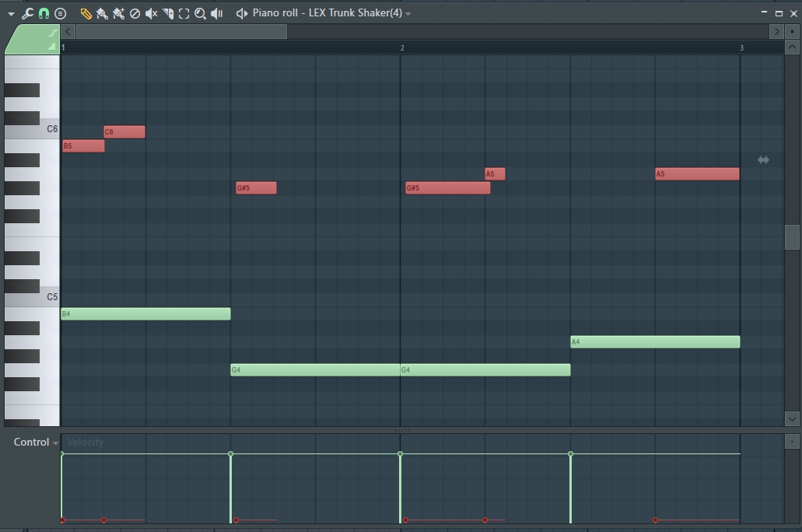Open the LEX Trunk Shaker(4) target channel dropdown
Viewport: 802px width, 532px height.
coord(408,14)
